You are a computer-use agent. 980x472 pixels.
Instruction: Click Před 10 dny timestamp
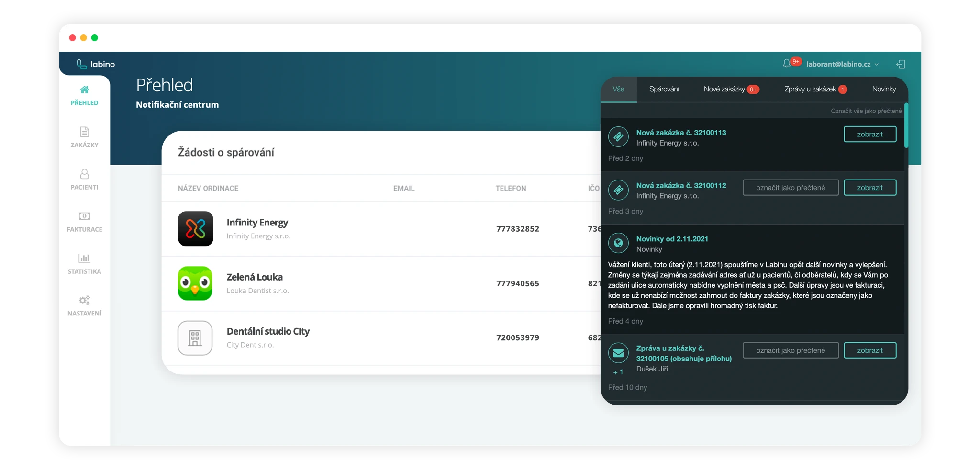(627, 387)
